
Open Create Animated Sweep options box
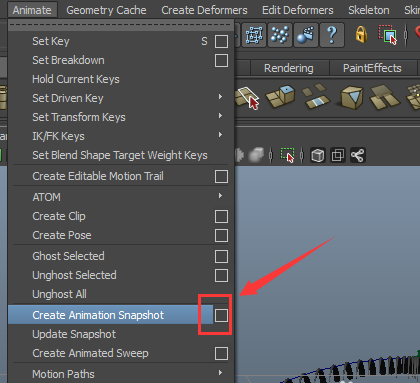[221, 353]
